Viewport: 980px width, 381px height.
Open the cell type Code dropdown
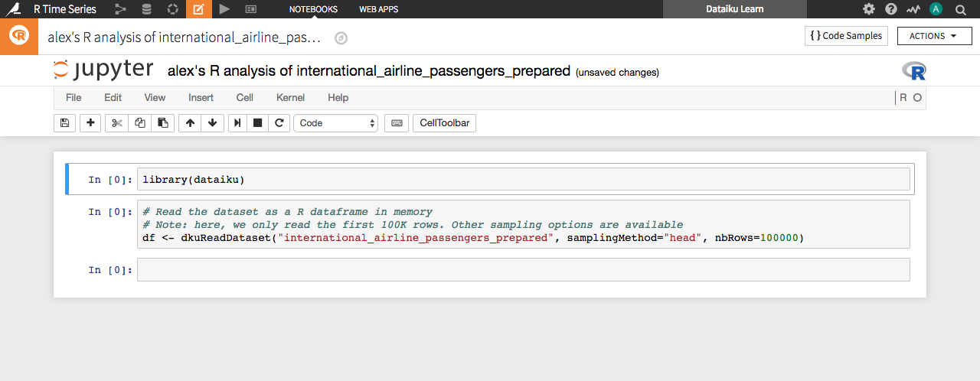click(335, 122)
